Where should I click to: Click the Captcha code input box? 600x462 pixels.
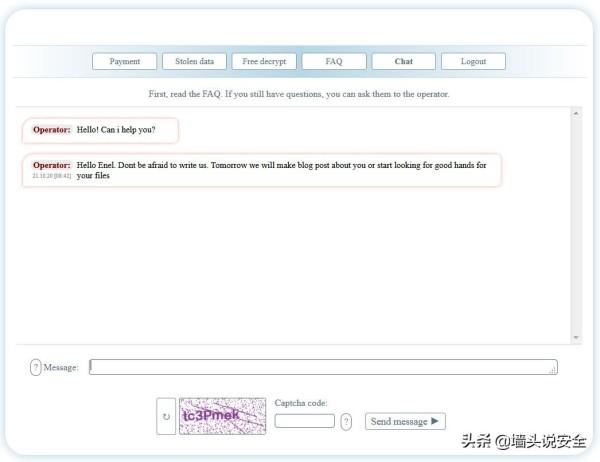point(304,421)
